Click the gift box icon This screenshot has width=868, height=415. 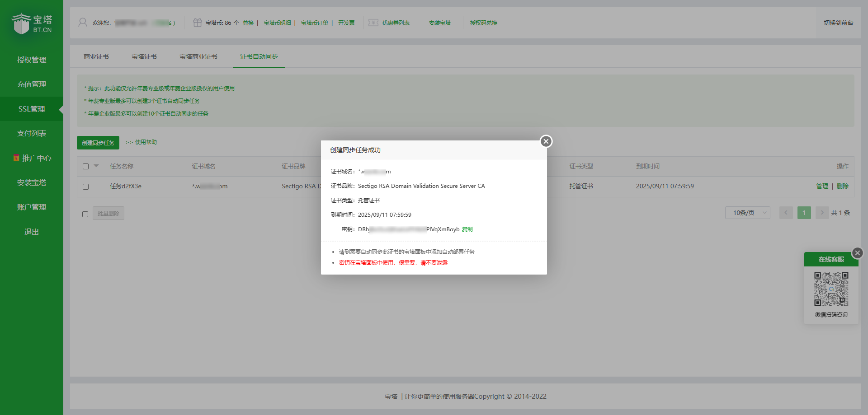197,23
